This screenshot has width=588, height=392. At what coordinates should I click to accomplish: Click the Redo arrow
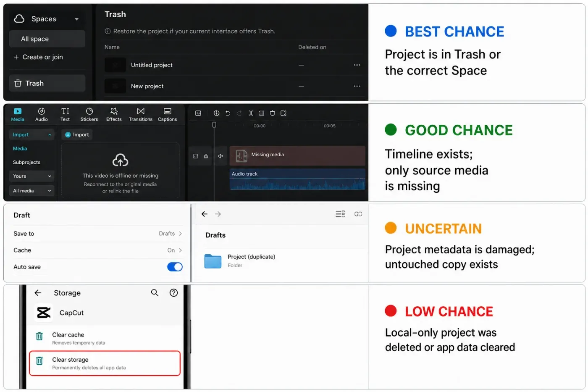click(239, 113)
